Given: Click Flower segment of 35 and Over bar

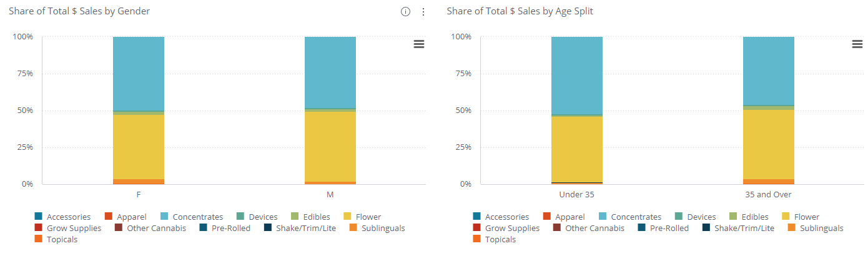Looking at the screenshot, I should click(x=769, y=144).
